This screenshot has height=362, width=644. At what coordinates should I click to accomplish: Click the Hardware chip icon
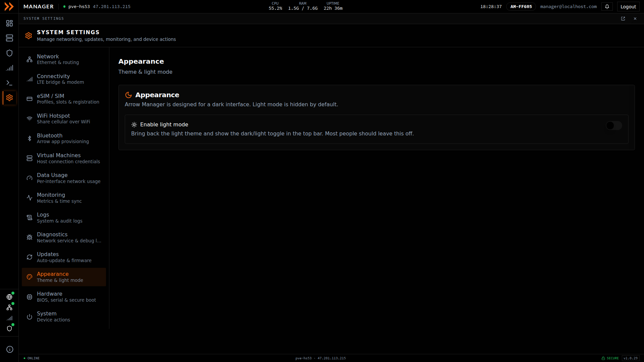(30, 297)
